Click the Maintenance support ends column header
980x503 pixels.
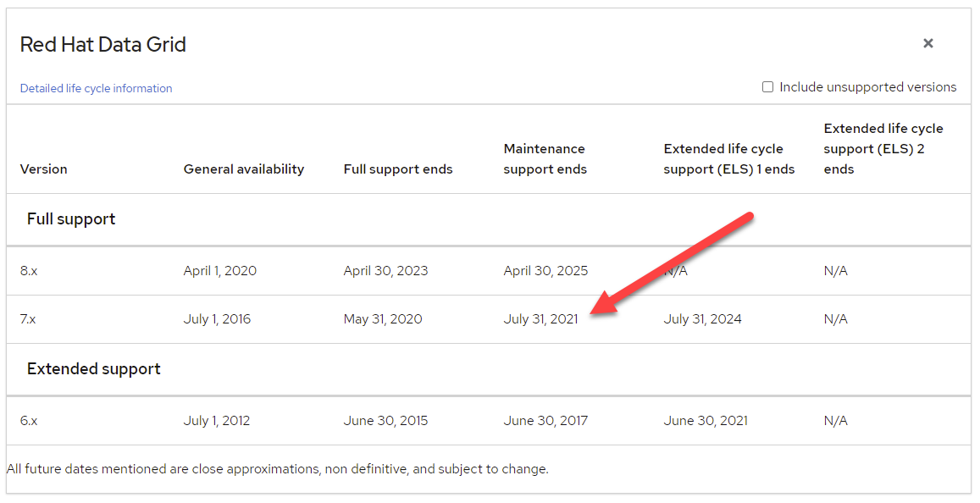pos(545,158)
